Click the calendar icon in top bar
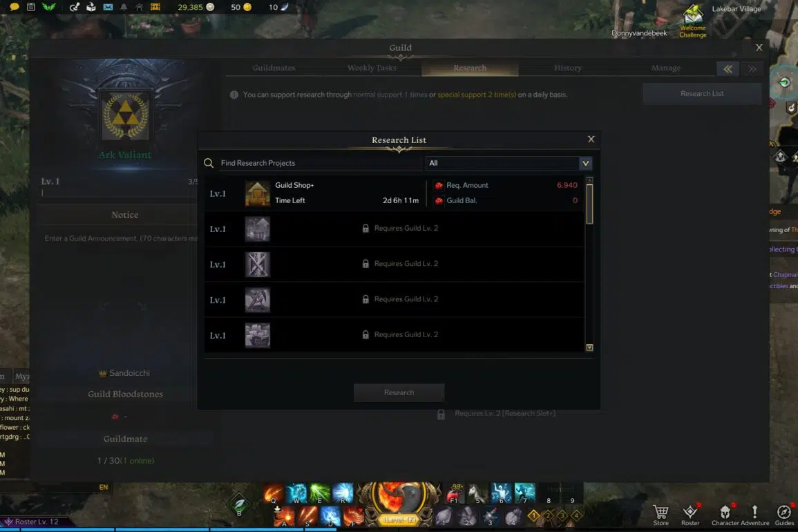Screen dimensions: 798x532 31,7
